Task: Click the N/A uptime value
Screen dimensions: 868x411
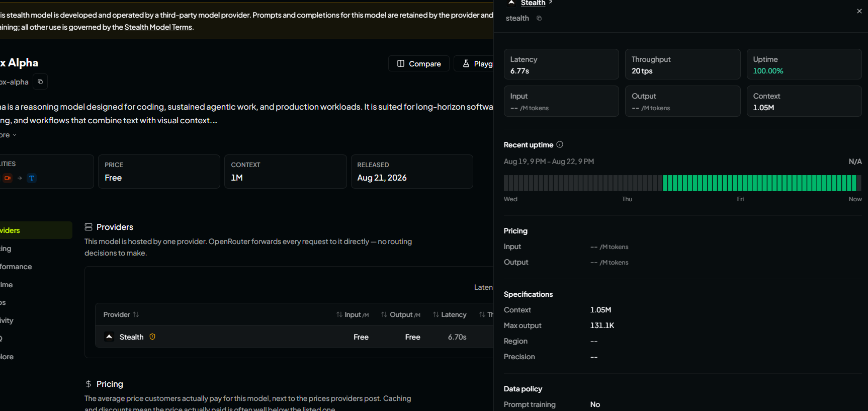Action: tap(855, 161)
